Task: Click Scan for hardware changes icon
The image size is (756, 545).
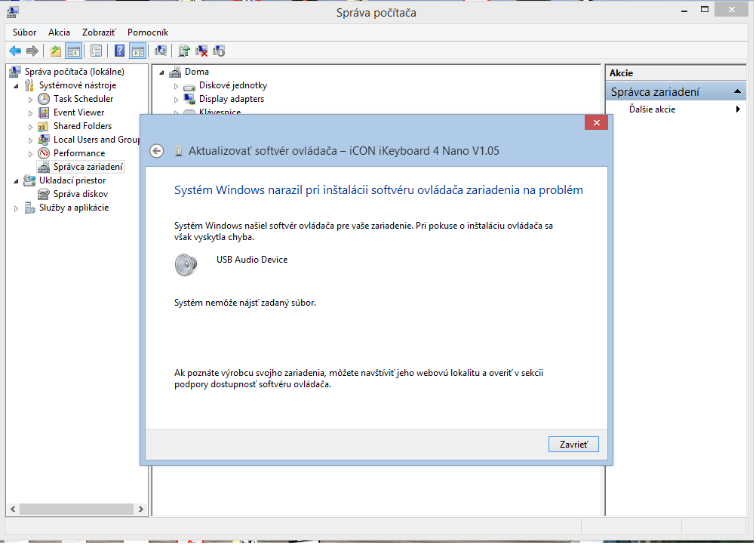Action: point(161,51)
